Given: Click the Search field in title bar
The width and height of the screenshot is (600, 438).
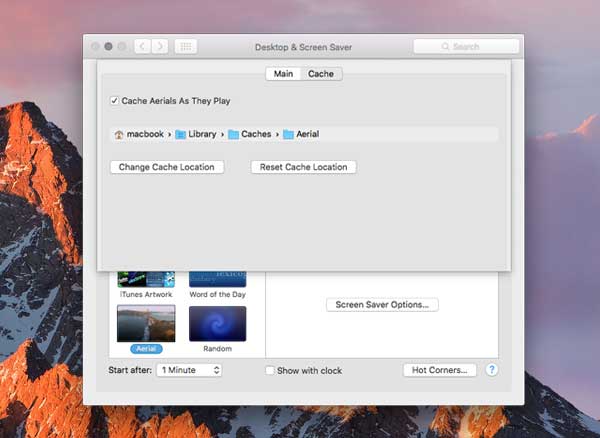Looking at the screenshot, I should 466,47.
